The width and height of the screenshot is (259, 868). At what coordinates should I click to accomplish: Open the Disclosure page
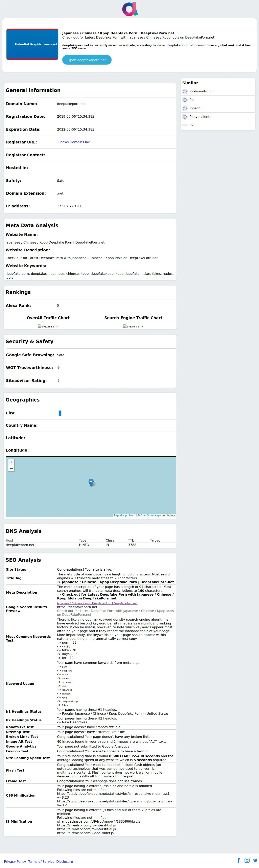(x=64, y=862)
